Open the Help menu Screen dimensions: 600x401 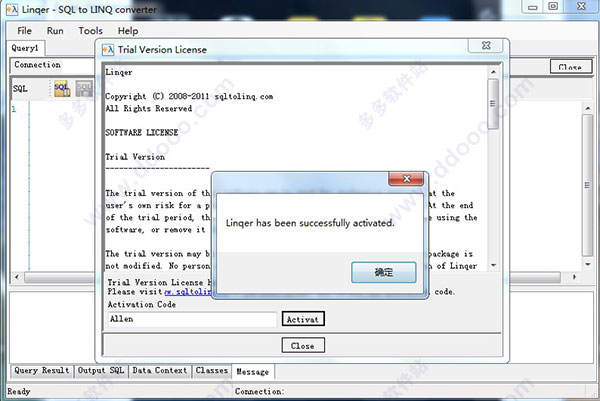point(128,31)
